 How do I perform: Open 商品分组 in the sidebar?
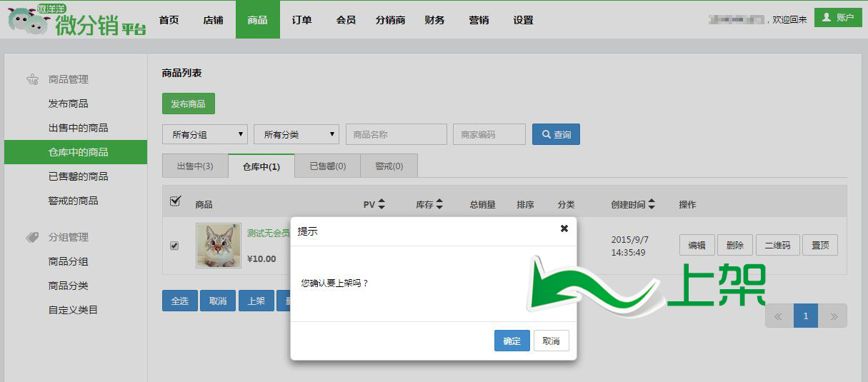click(68, 261)
